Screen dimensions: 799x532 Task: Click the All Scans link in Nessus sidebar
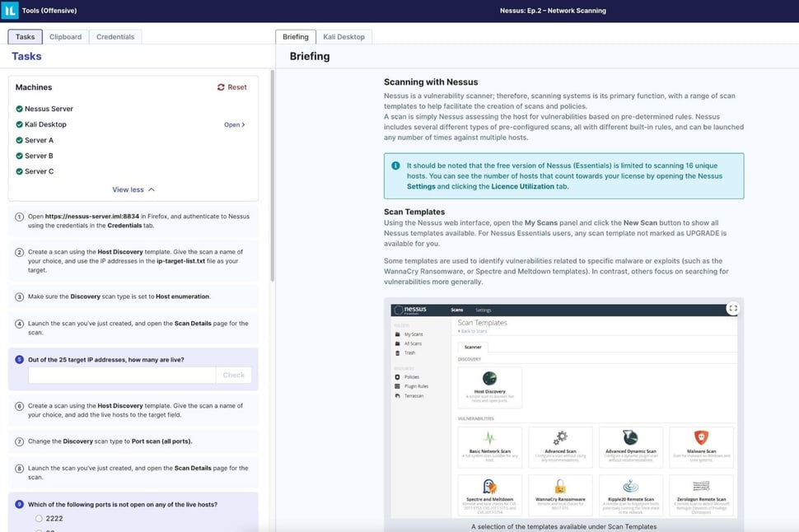pos(413,343)
